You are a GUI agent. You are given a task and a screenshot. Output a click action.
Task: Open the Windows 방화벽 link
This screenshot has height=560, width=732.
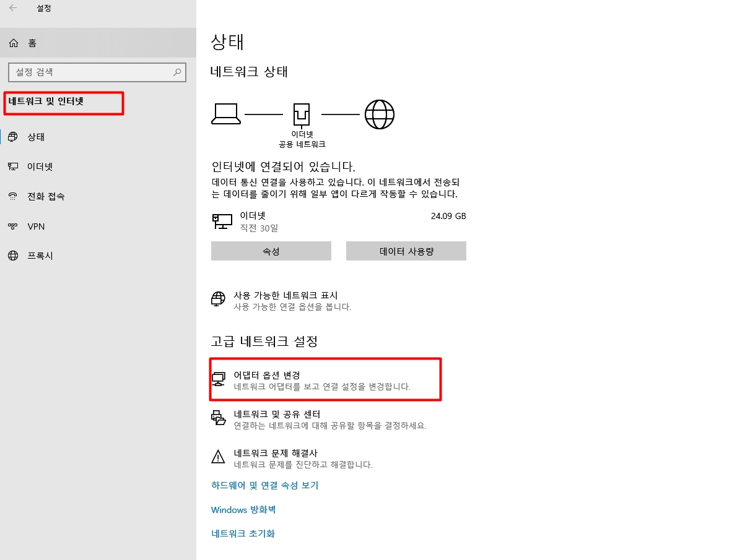click(243, 510)
